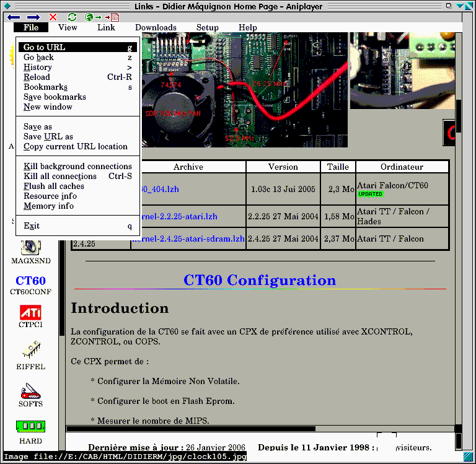Click the ATI CTPCI icon
Screen dimensions: 476x464
point(30,313)
